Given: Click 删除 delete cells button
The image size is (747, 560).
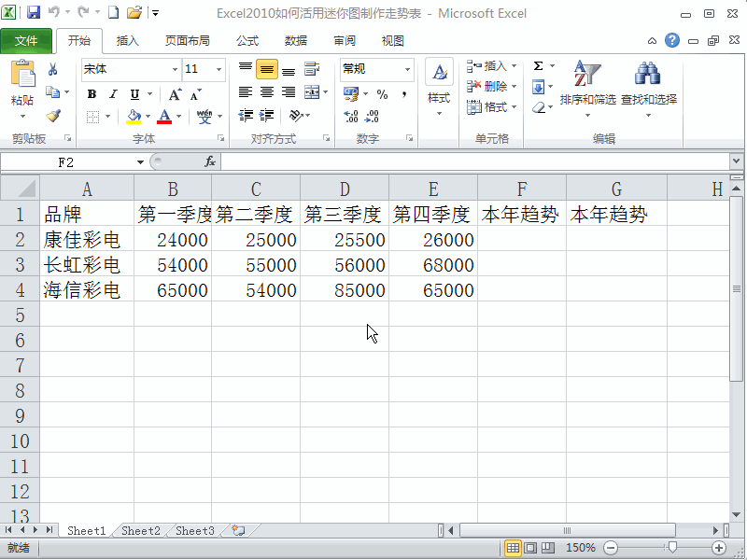Looking at the screenshot, I should 492,86.
